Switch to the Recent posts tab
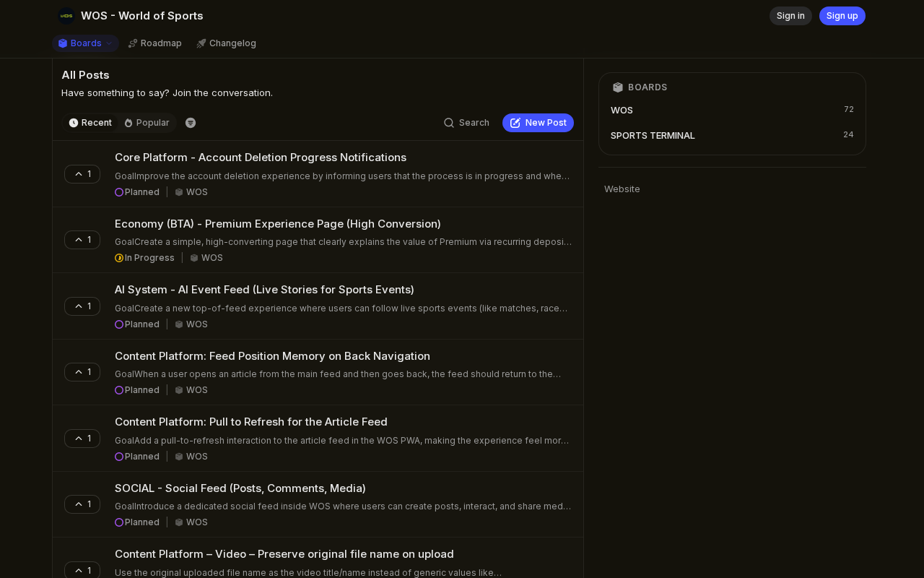Image resolution: width=924 pixels, height=578 pixels. coord(90,123)
